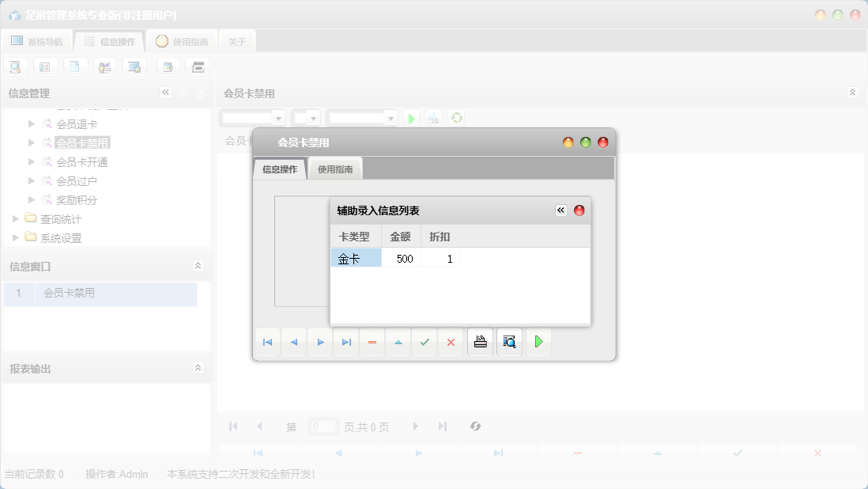Go to last page in pagination bar

(x=443, y=426)
